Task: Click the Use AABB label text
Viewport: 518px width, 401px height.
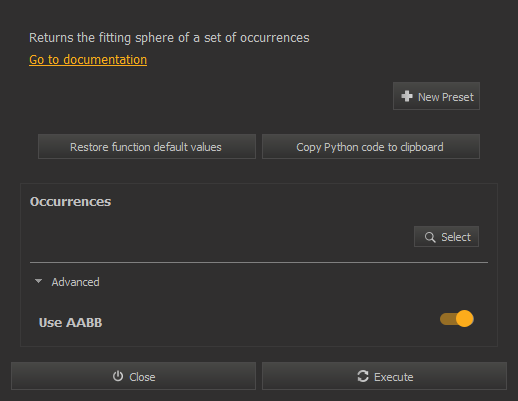Action: (70, 323)
